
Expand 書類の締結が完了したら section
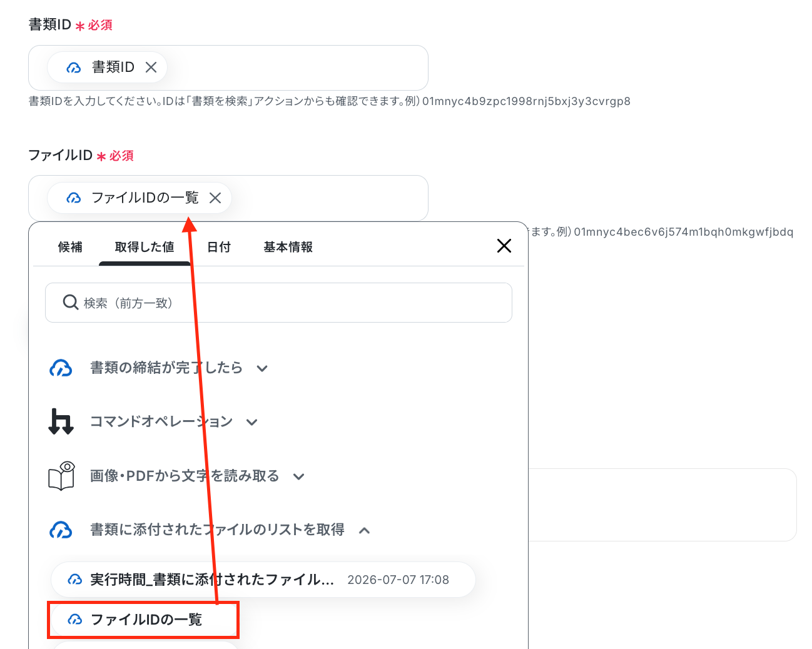262,368
